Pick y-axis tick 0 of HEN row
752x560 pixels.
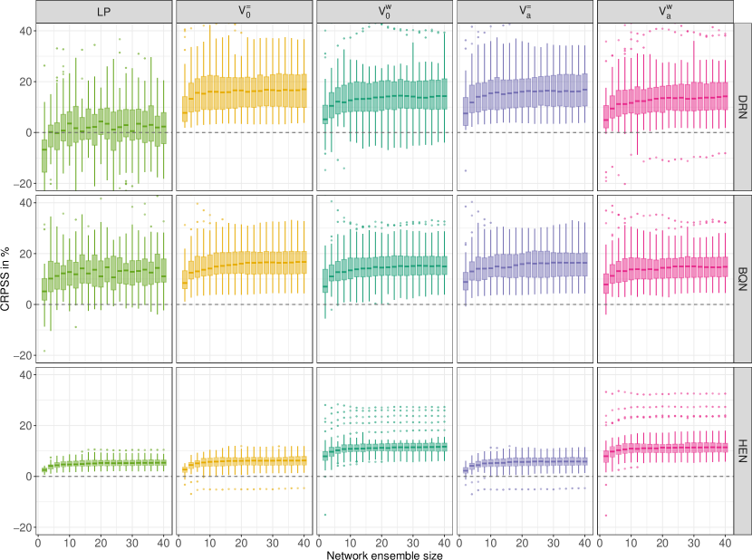(29, 477)
